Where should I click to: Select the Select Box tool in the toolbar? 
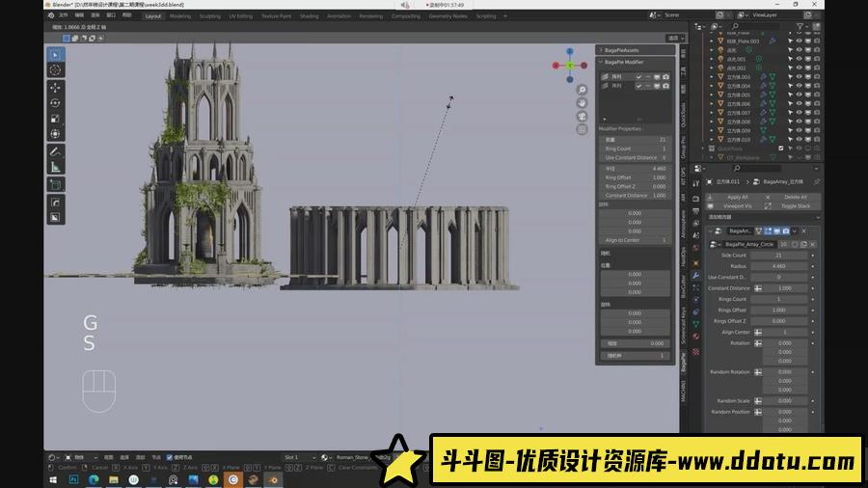(55, 55)
